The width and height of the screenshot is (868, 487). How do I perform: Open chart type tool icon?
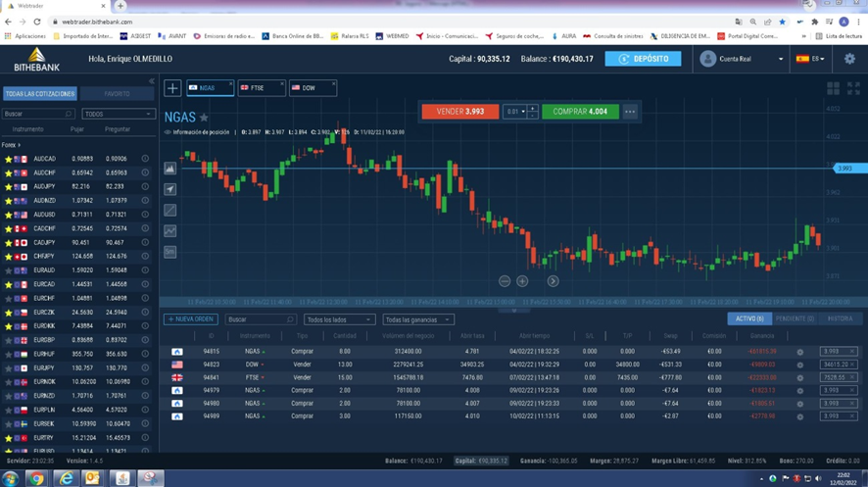click(169, 169)
